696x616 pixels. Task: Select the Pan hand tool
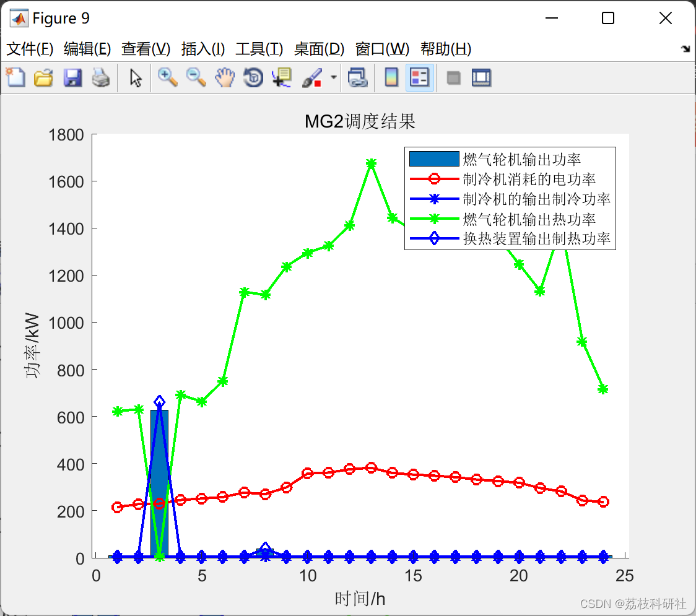point(225,77)
